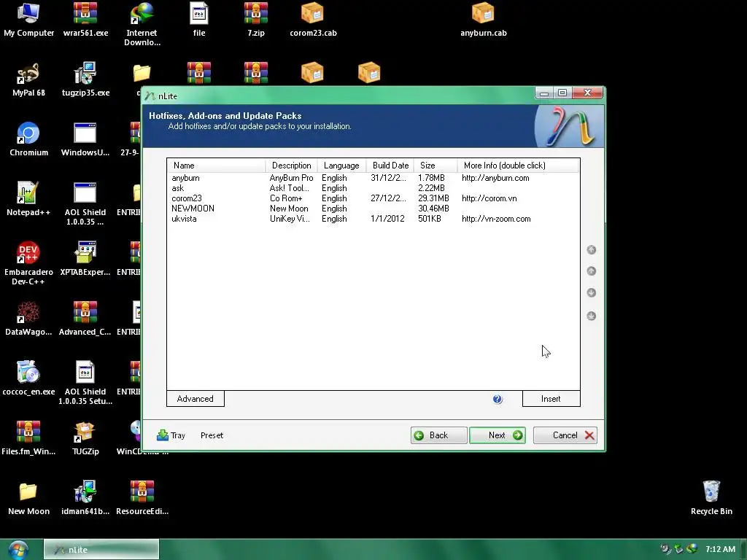Click the move-to-top arrow in nLite
The width and height of the screenshot is (747, 560).
point(591,249)
